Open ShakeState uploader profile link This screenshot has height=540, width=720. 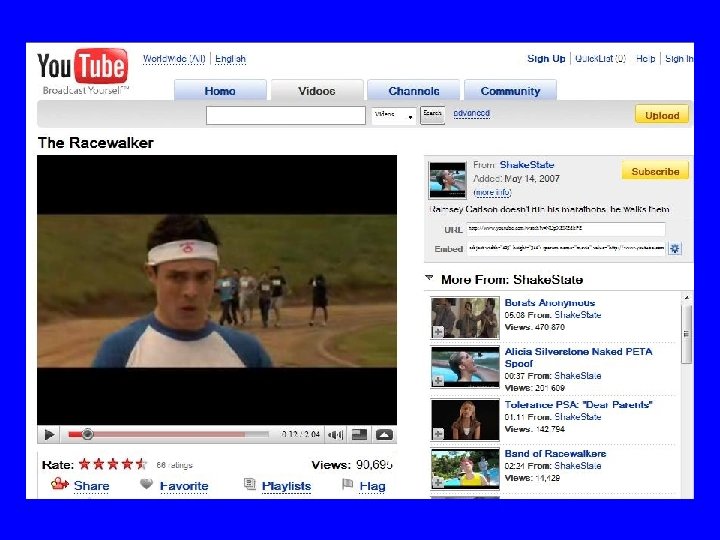pos(527,164)
